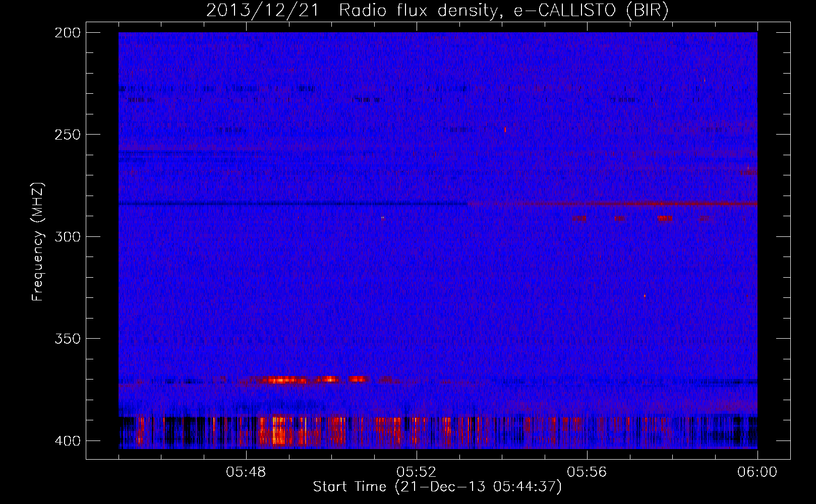The height and width of the screenshot is (504, 816).
Task: Click the 05:48 time tick label
Action: click(246, 472)
